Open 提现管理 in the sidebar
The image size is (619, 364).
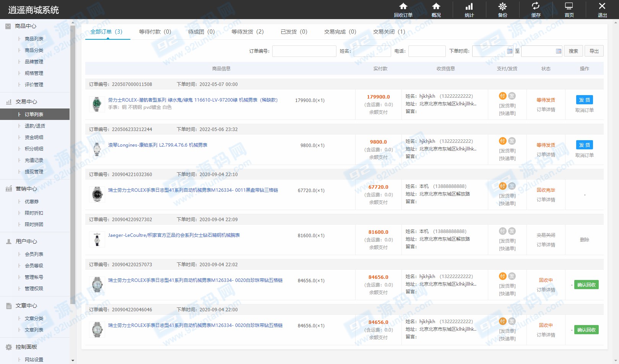34,172
